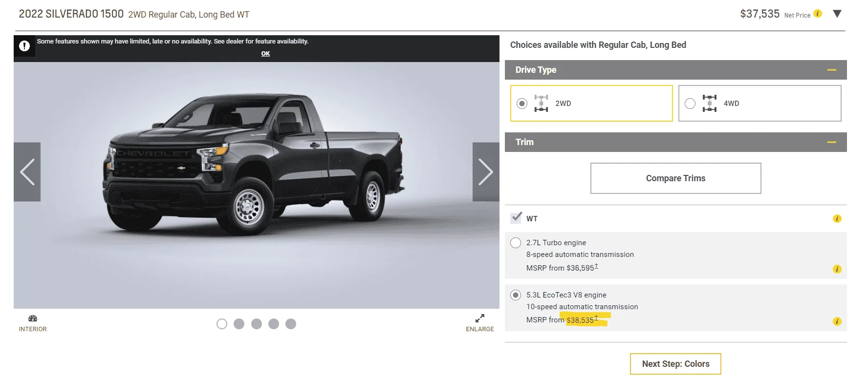Open Net Price info icon
Viewport: 868px width, 382px height.
(818, 14)
